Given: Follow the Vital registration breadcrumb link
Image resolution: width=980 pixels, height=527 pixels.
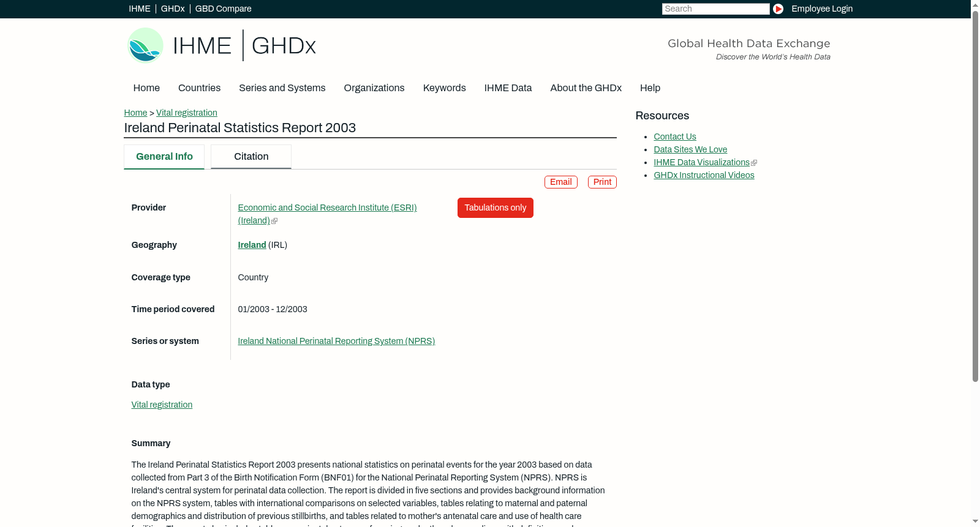Looking at the screenshot, I should [187, 113].
